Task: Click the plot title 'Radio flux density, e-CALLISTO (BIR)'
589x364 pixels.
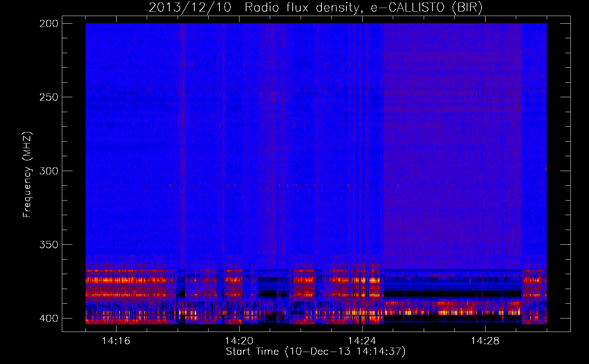Action: [363, 8]
